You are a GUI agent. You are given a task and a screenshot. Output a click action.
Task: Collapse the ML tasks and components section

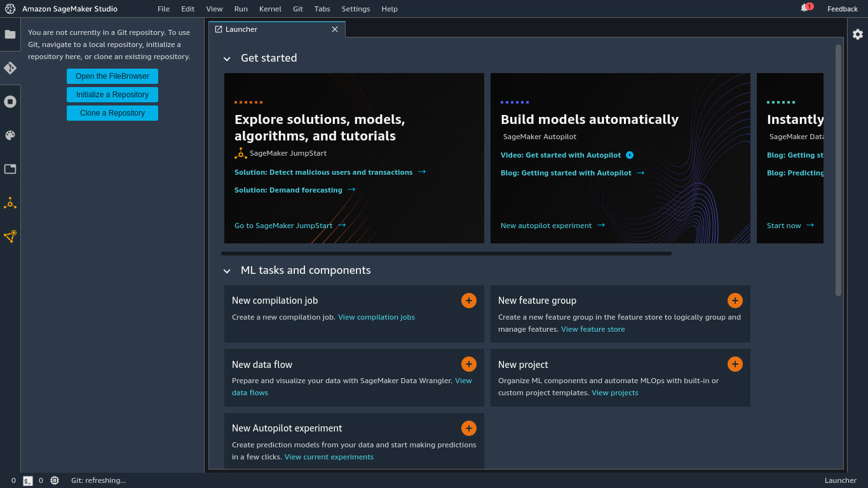point(227,271)
